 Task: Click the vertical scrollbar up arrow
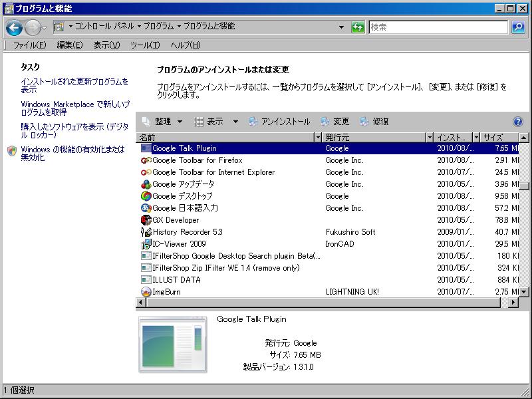click(524, 138)
